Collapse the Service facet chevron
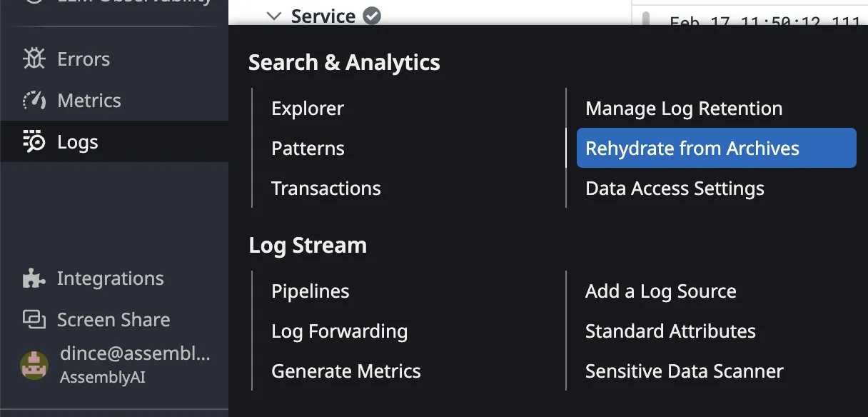868x417 pixels. [273, 16]
